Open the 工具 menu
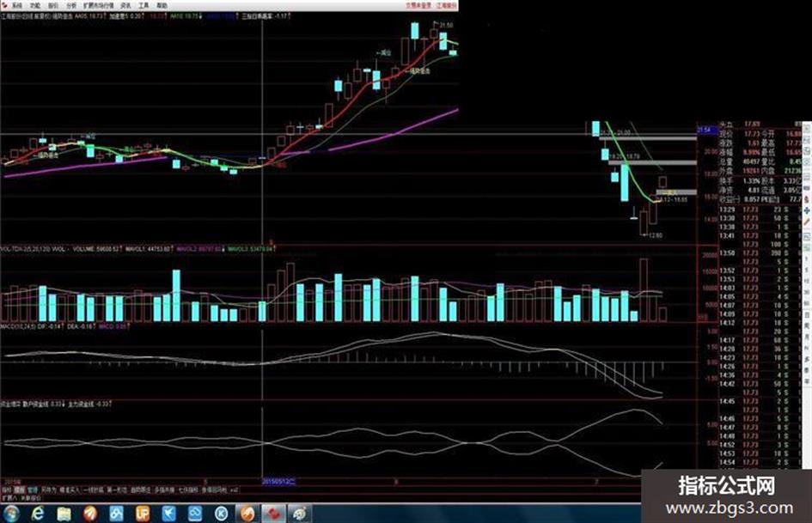Screen dimensions: 812x523 click(x=143, y=5)
